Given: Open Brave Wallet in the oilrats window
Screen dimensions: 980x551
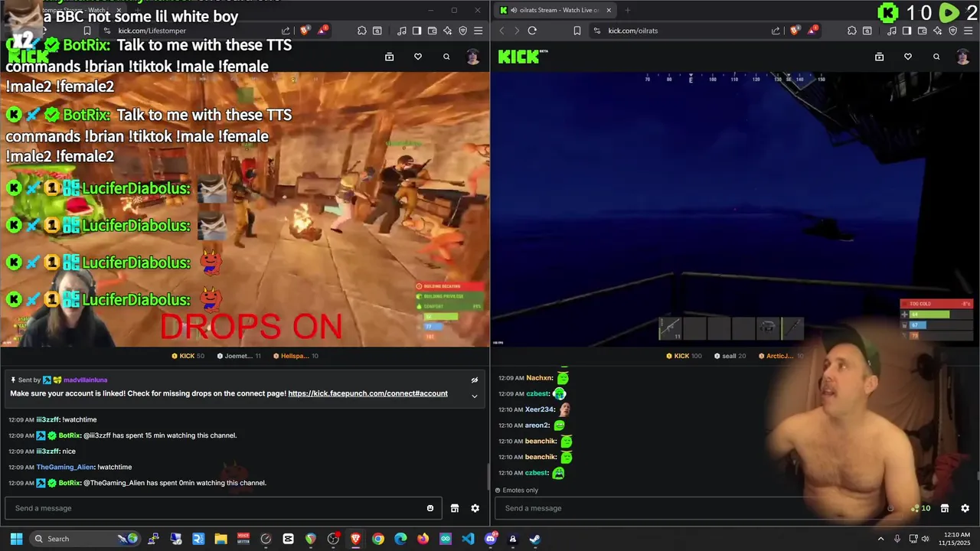Looking at the screenshot, I should click(922, 31).
